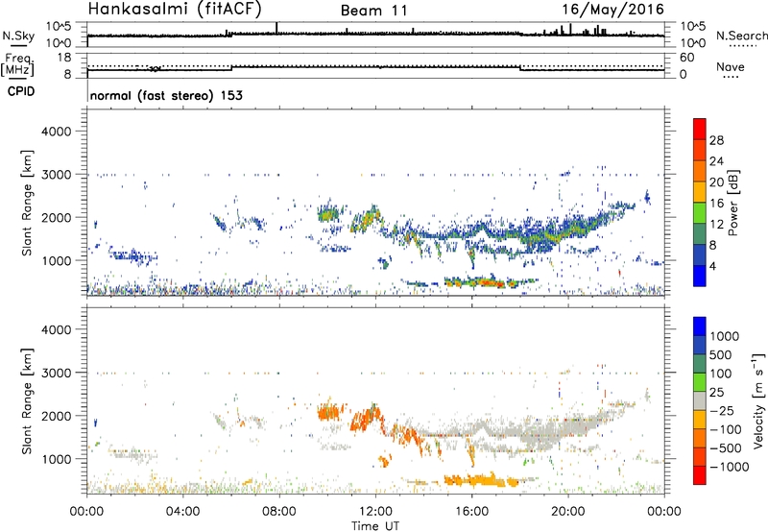Select the 'N.Sky' legend label
Screen dimensions: 768x532
18,36
